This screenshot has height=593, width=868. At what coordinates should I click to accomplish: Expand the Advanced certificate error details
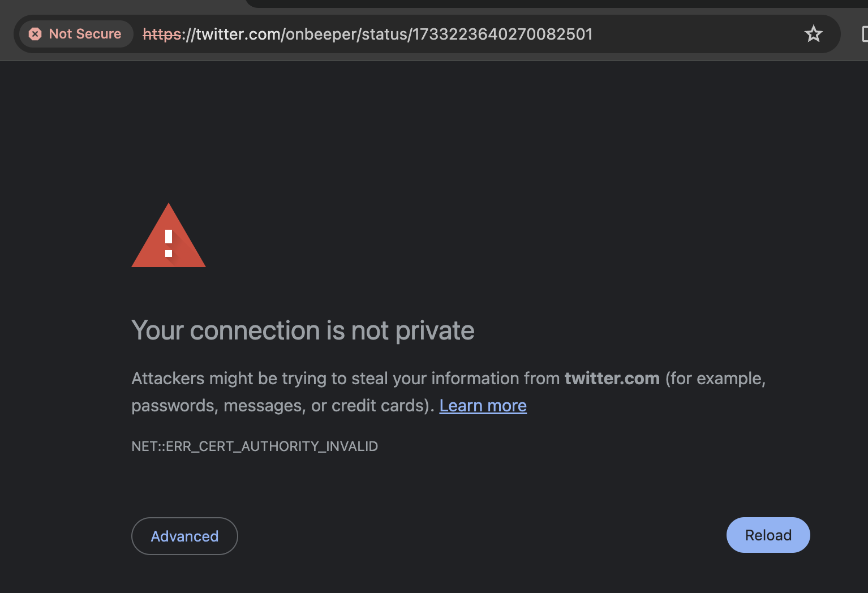pyautogui.click(x=184, y=536)
